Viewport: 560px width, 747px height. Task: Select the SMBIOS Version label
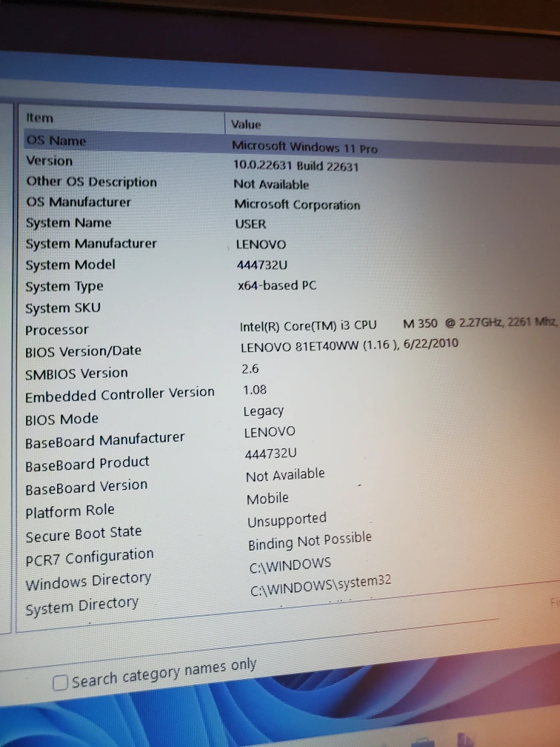(x=77, y=373)
